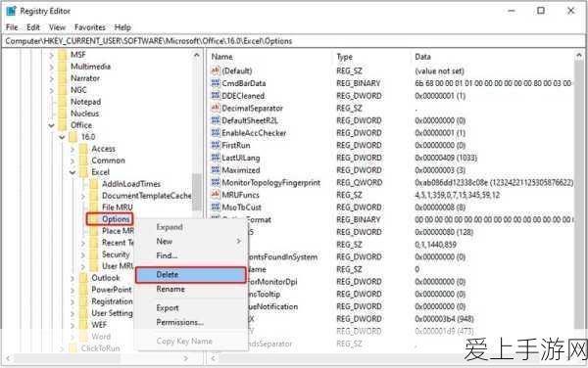Select the Security key under Excel
The width and height of the screenshot is (588, 368).
[x=116, y=254]
